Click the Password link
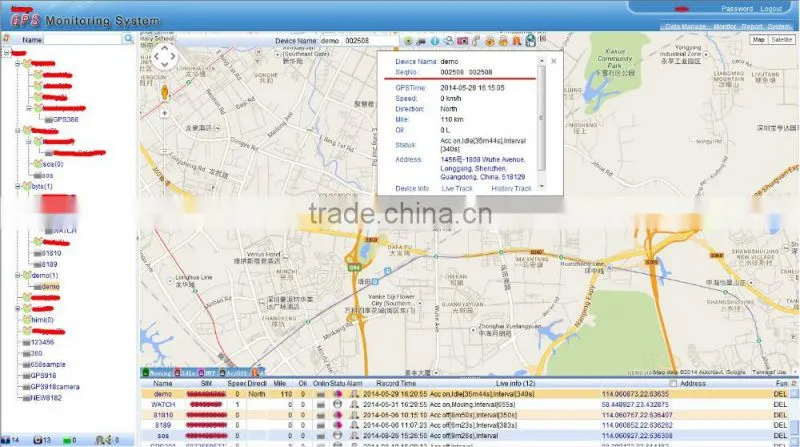This screenshot has height=447, width=800. (x=737, y=9)
